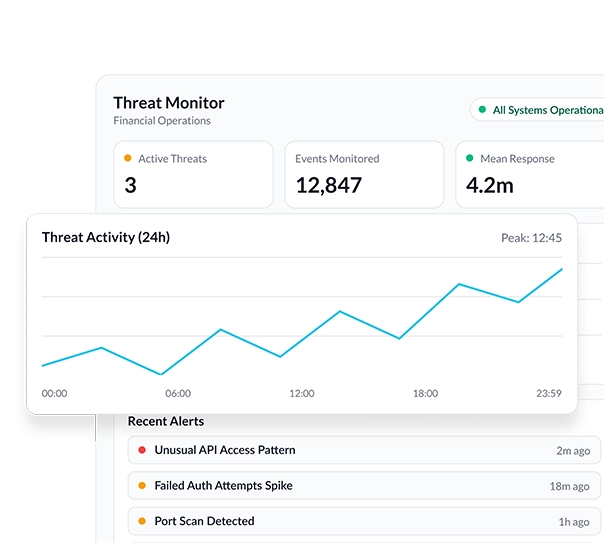
Task: Click the orange dot on Port Scan alert
Action: [x=142, y=521]
